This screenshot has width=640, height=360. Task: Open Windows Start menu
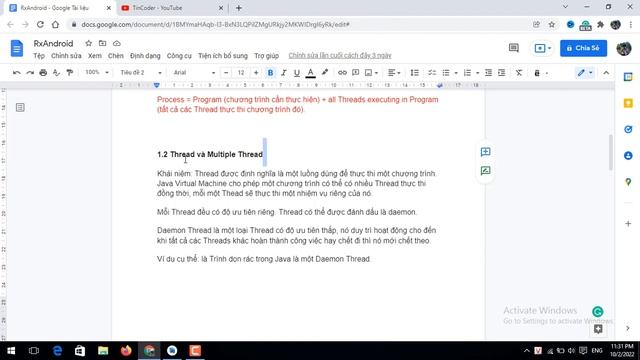[x=11, y=351]
